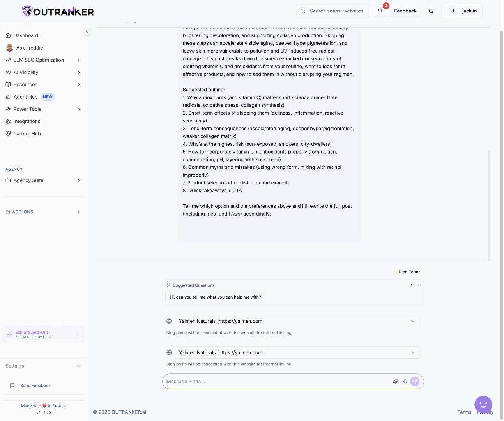Send the message with the paper plane icon
This screenshot has width=504, height=421.
[x=415, y=382]
